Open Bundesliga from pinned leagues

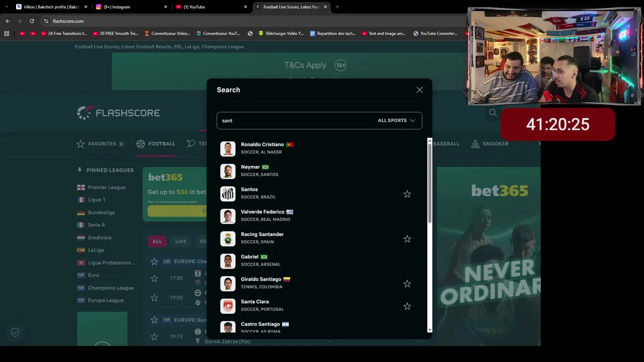96,213
